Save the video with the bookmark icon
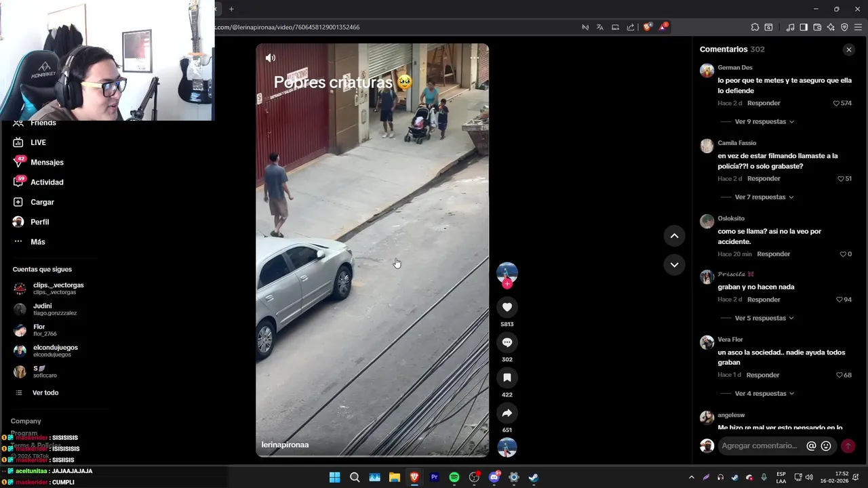This screenshot has height=488, width=868. tap(507, 378)
